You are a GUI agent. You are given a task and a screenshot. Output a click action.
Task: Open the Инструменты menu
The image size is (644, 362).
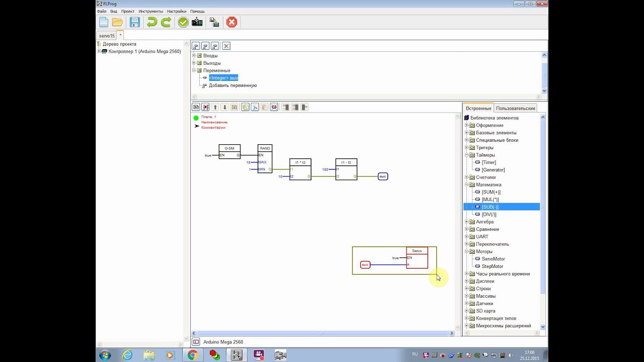point(151,11)
